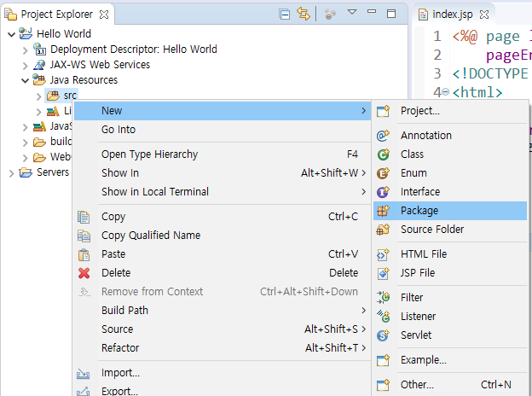Expand JAX-WS Web Services node

click(x=25, y=66)
